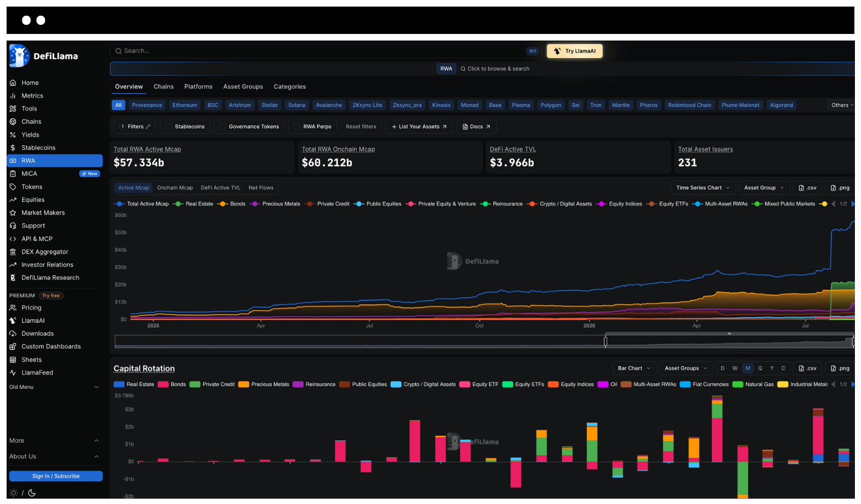Viewport: 861px width, 504px height.
Task: Toggle Reinsurance series in time chart legend
Action: pos(501,204)
